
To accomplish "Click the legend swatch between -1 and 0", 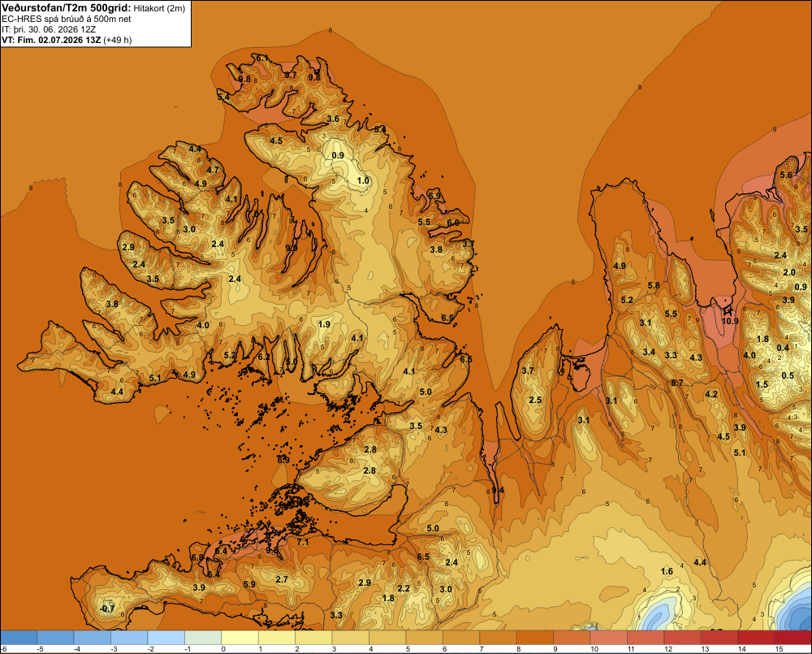I will pos(203,638).
